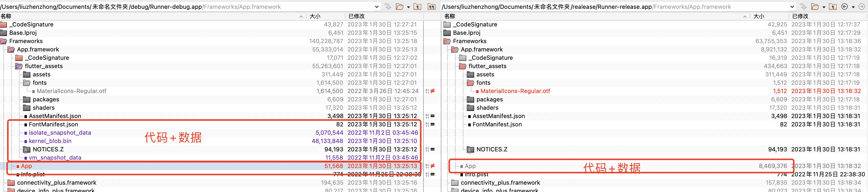Collapse the left App.framework folder
The image size is (868, 192).
[11, 49]
